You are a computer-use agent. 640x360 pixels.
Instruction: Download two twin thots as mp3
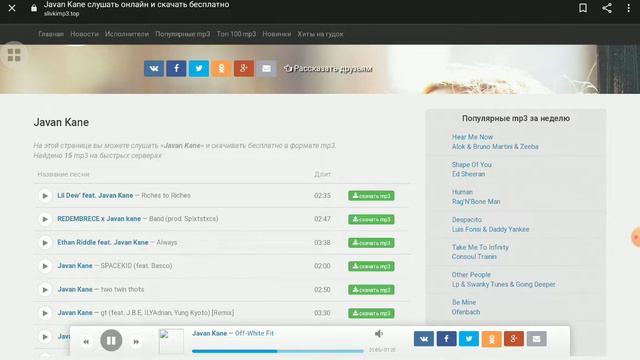[x=371, y=290]
